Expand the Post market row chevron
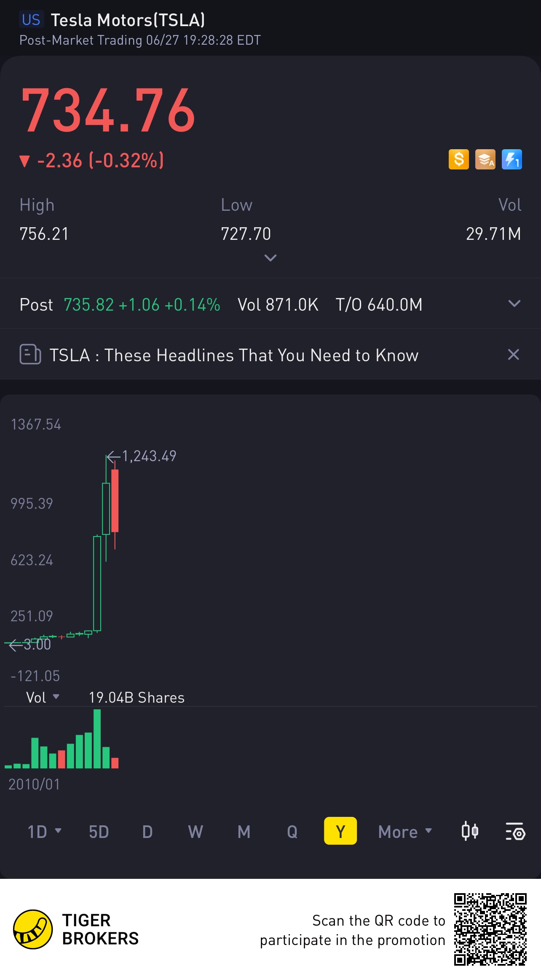 point(514,303)
